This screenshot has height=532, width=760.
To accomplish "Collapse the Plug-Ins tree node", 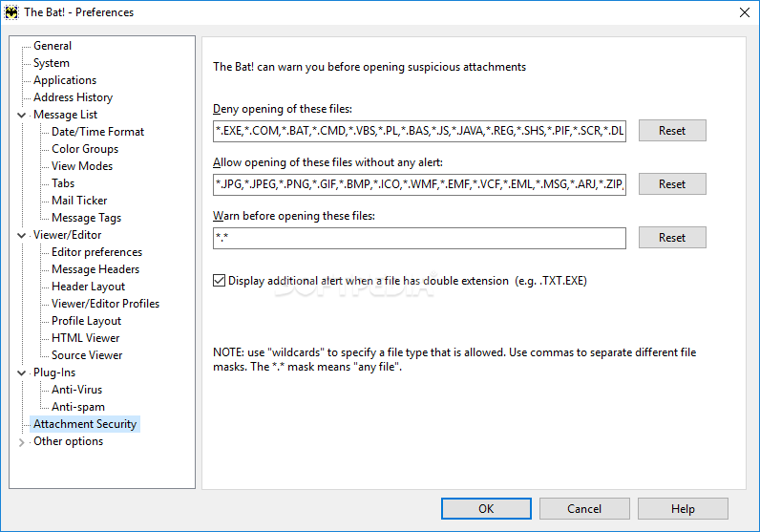I will (21, 372).
